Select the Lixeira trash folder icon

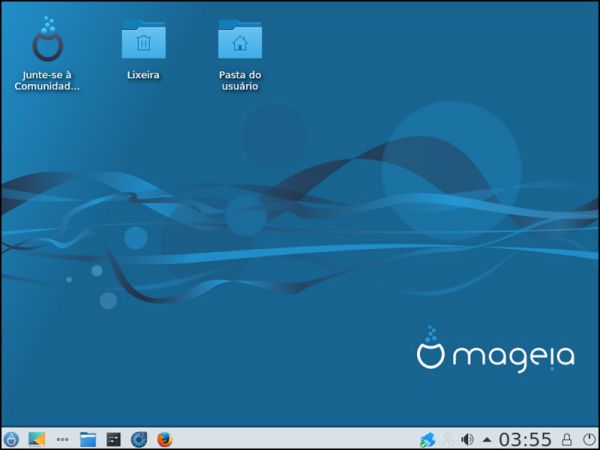coord(143,39)
